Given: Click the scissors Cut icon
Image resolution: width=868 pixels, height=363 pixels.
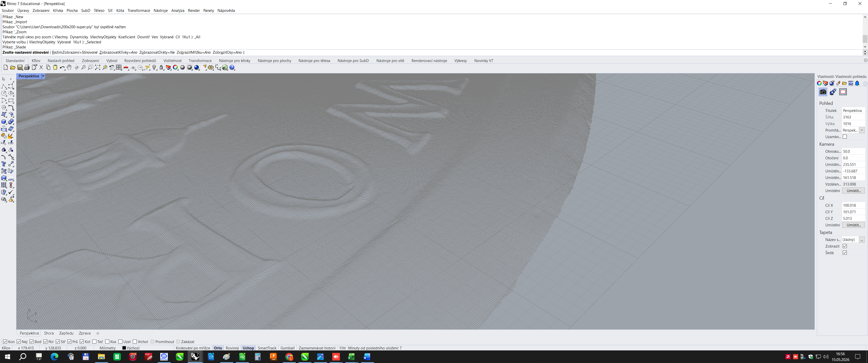Looking at the screenshot, I should 41,68.
